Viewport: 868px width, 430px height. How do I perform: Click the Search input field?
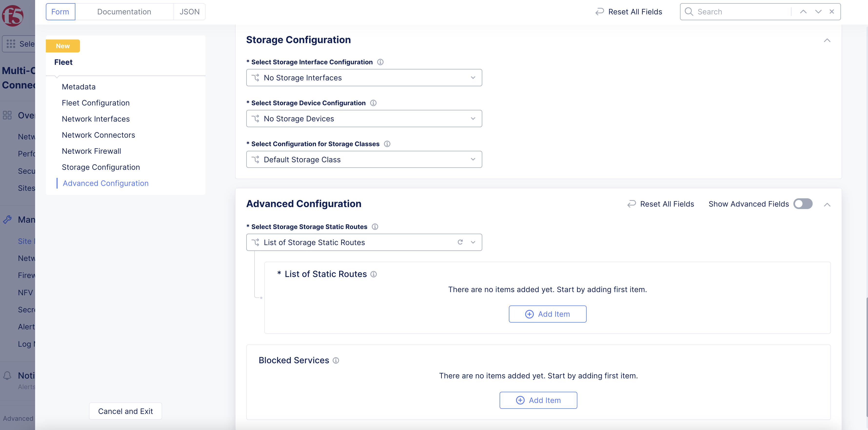tap(741, 12)
